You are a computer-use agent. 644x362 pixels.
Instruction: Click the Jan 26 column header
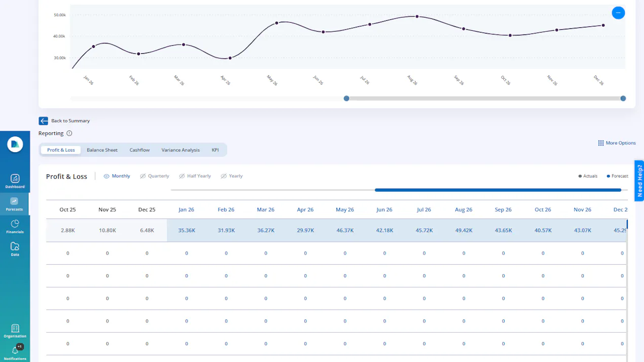(x=186, y=209)
